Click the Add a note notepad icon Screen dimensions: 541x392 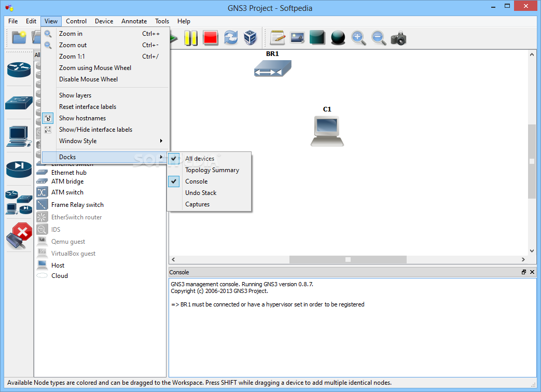point(278,37)
